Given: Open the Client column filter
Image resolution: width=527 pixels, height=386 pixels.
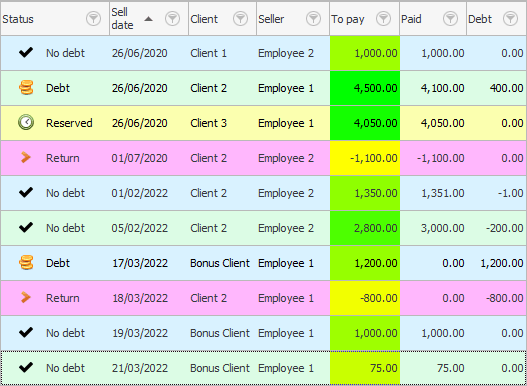Looking at the screenshot, I should [x=240, y=19].
